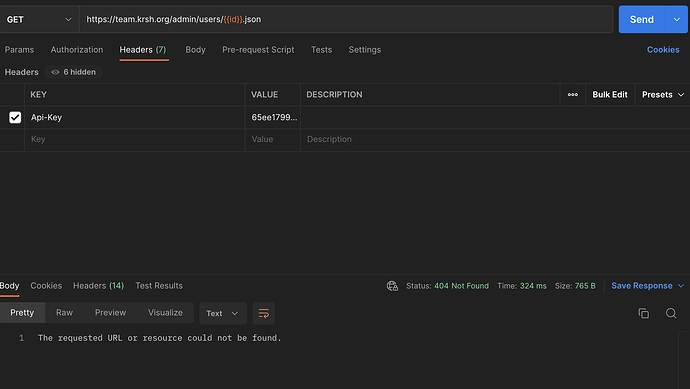This screenshot has width=690, height=389.
Task: Open the GET method dropdown
Action: (39, 19)
